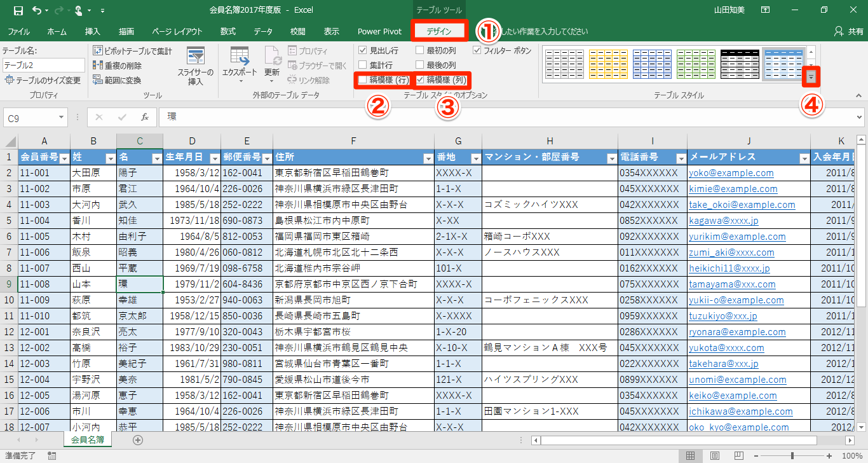Uncheck the 縞模様 (列) checkbox
The image size is (868, 463).
(x=419, y=80)
